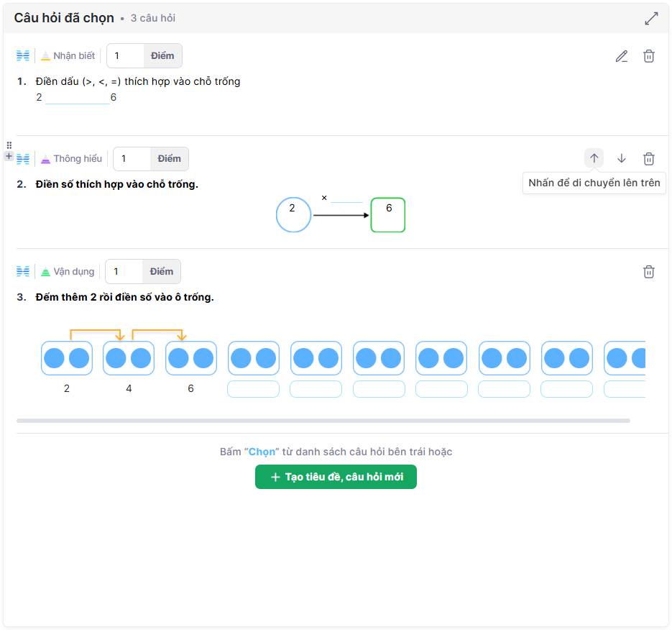Click the first empty answer box under the dots
The width and height of the screenshot is (672, 630).
tap(253, 389)
